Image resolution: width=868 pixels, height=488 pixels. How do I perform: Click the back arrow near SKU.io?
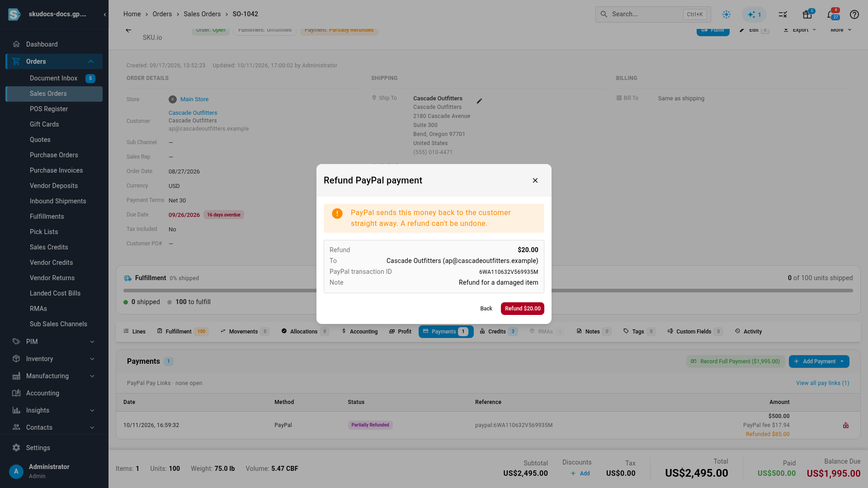128,30
